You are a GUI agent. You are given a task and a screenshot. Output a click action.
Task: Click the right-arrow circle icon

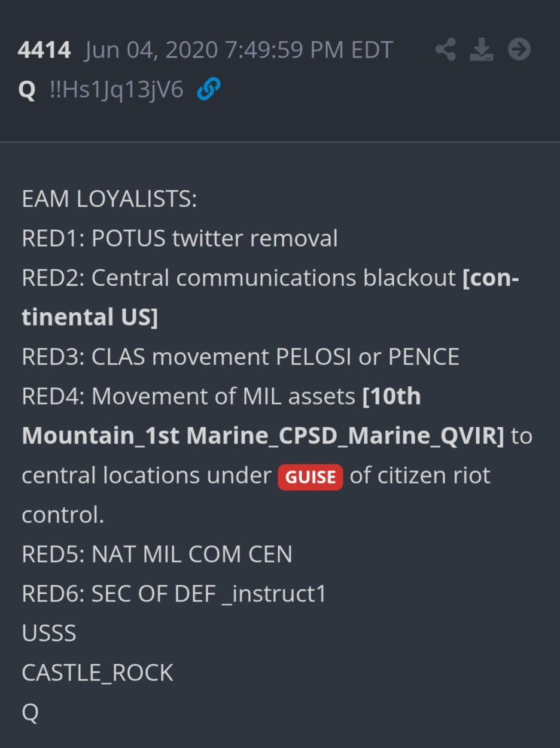(x=519, y=50)
